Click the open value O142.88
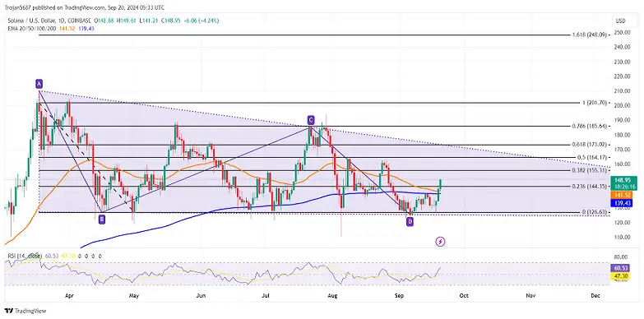This screenshot has width=644, height=319. 104,20
